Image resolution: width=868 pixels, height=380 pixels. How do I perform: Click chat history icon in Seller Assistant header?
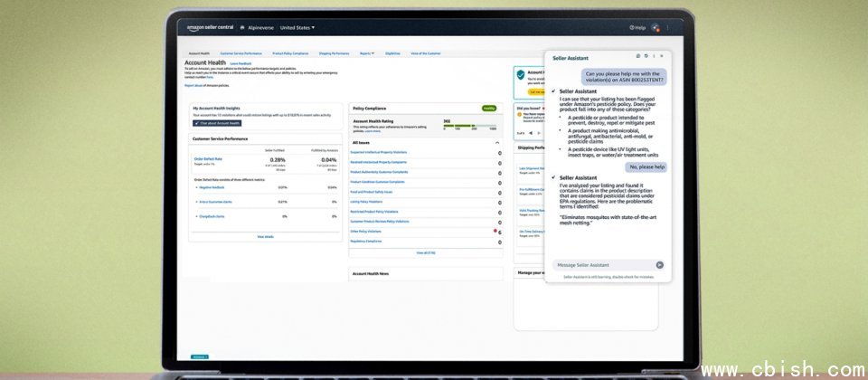point(646,56)
